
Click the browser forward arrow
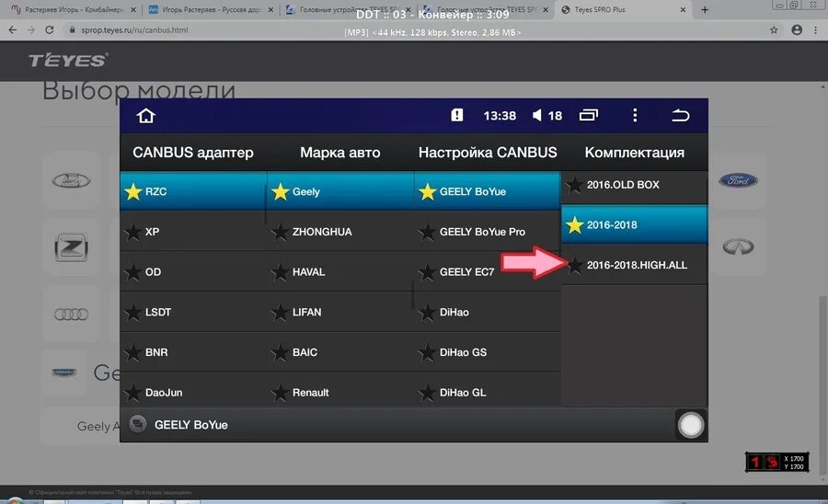click(31, 30)
